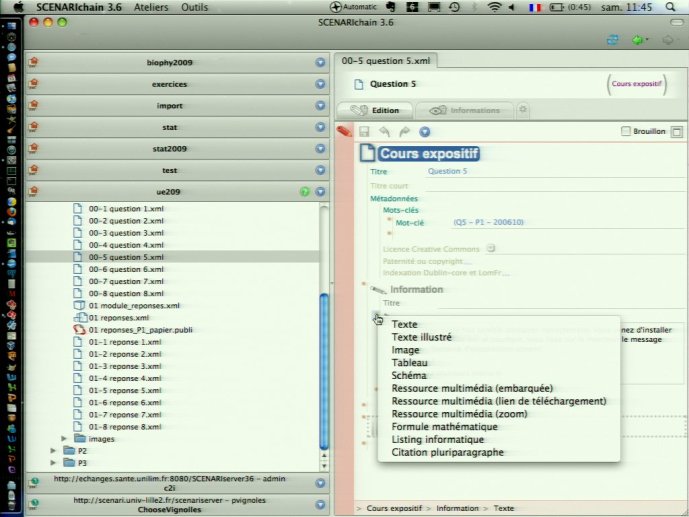Click the Titre field containing Question 5
The image size is (689, 517).
(x=556, y=171)
